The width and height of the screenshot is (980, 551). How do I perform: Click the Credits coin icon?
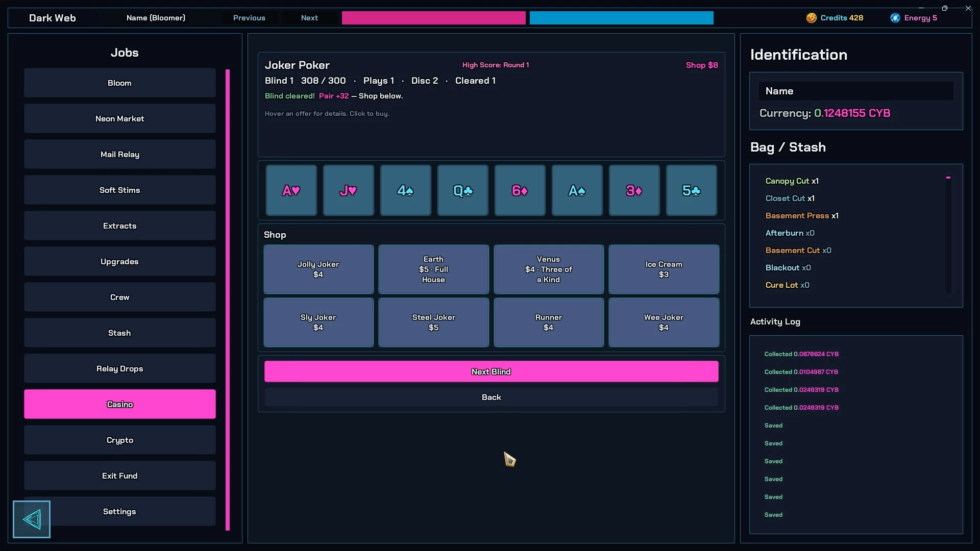point(811,18)
